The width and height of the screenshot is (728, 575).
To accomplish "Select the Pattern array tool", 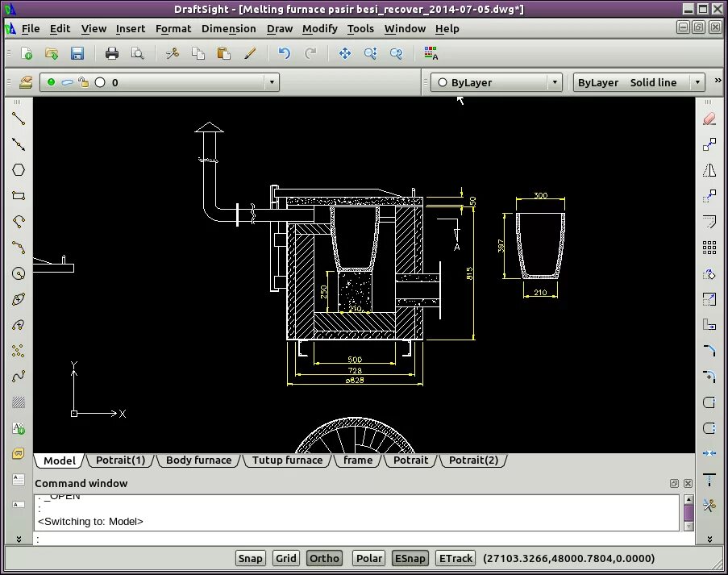I will point(709,248).
